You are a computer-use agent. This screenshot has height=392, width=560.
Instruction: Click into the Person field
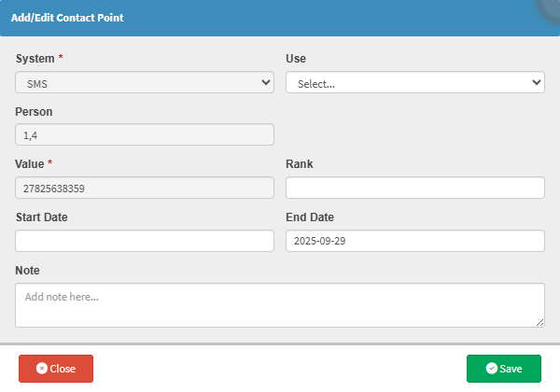[x=145, y=135]
